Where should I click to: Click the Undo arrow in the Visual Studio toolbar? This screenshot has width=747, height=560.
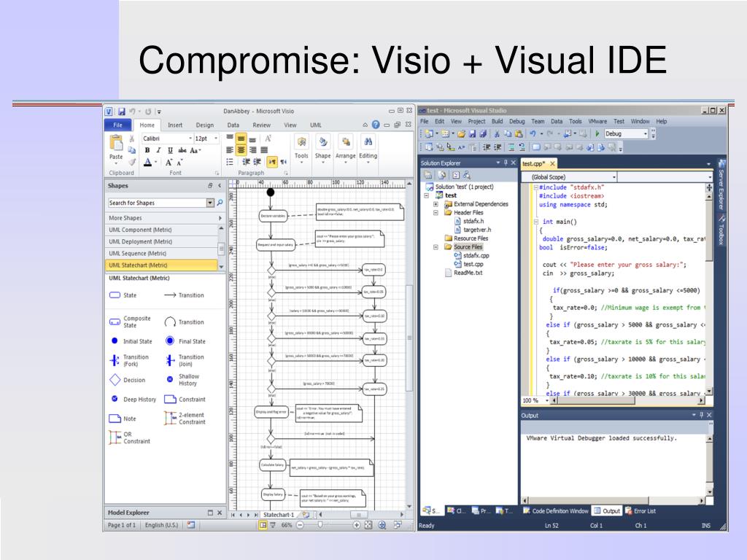533,134
